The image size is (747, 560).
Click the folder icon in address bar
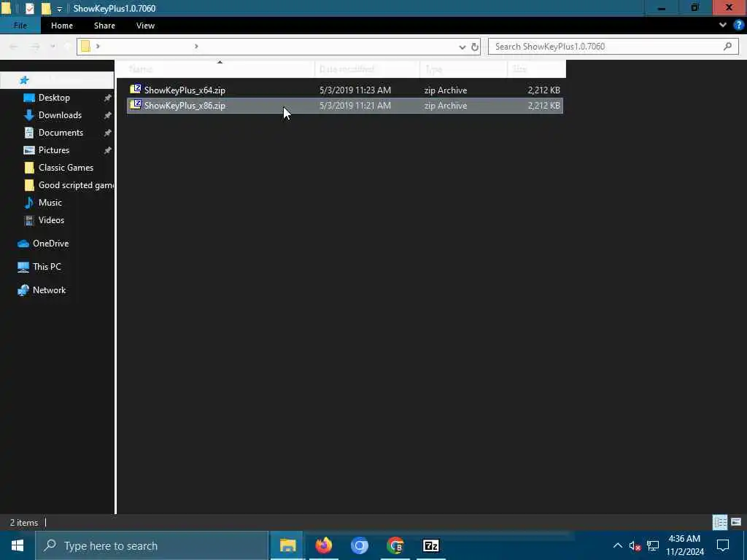click(86, 46)
